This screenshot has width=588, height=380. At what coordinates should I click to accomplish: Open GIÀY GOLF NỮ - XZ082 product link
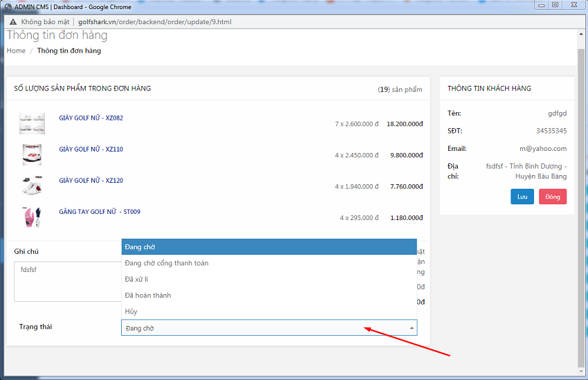coord(91,118)
